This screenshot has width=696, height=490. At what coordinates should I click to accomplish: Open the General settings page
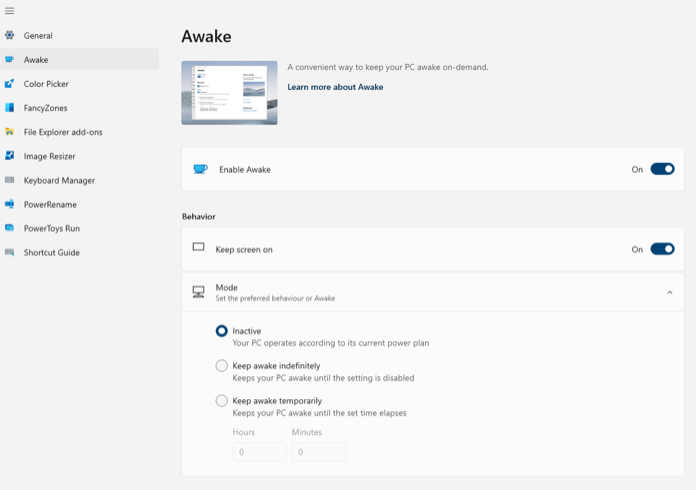[79, 36]
